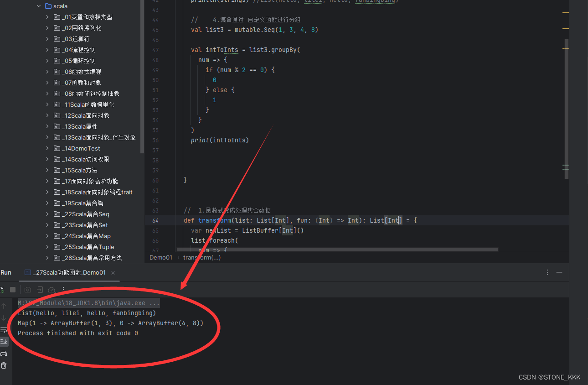Expand the _03运算符 package
This screenshot has width=588, height=385.
47,39
